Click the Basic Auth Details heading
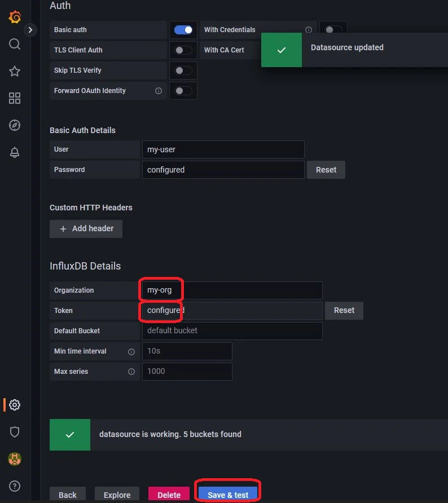 (82, 130)
